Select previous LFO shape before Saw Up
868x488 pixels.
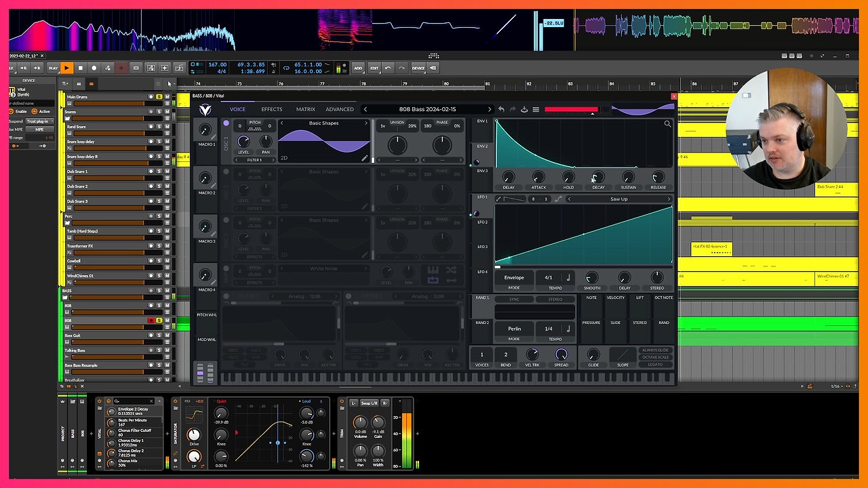(569, 199)
